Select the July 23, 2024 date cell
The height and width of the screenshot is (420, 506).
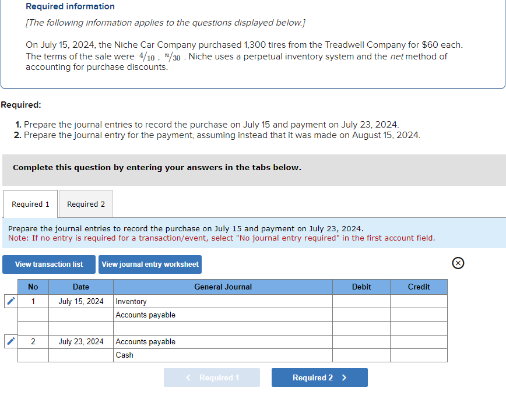pyautogui.click(x=80, y=341)
